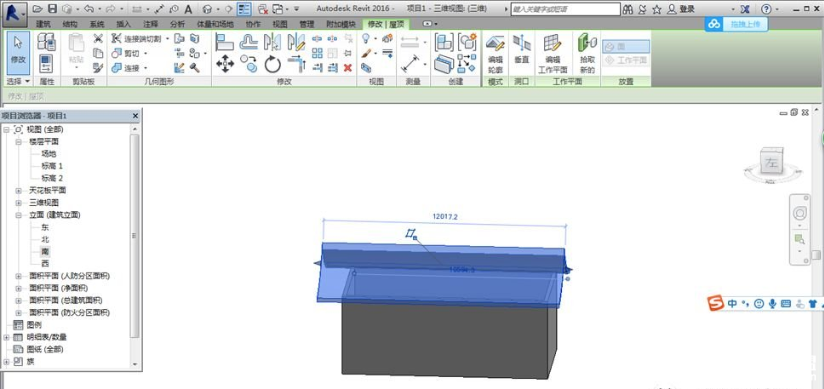Select the Text tool (A) in quick access toolbar
824x389 pixels.
(188, 9)
